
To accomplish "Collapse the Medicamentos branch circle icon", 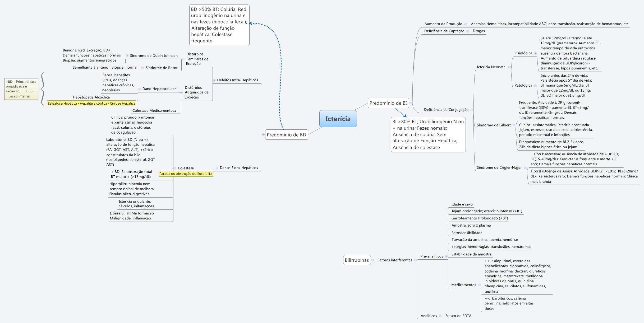I will 480,285.
